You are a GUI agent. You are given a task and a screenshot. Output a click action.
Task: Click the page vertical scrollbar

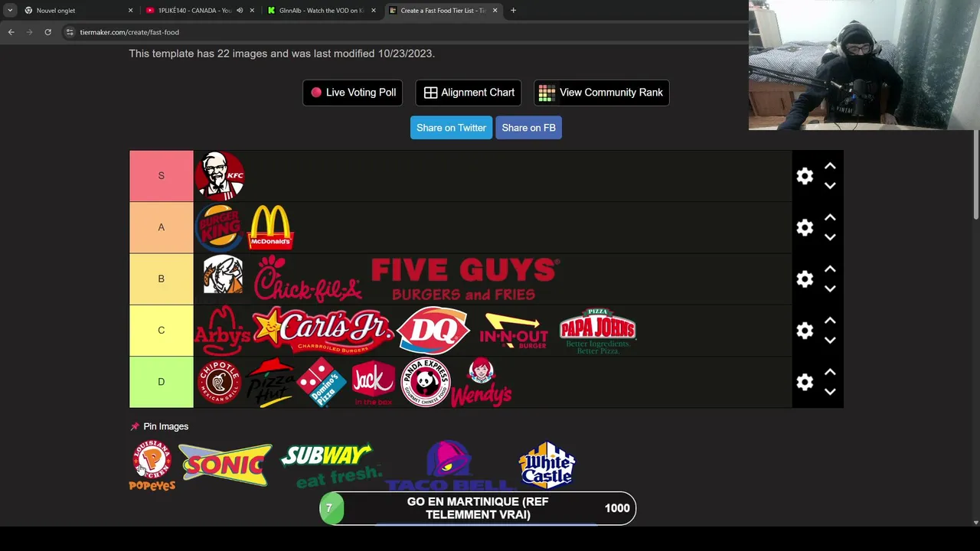(x=975, y=176)
